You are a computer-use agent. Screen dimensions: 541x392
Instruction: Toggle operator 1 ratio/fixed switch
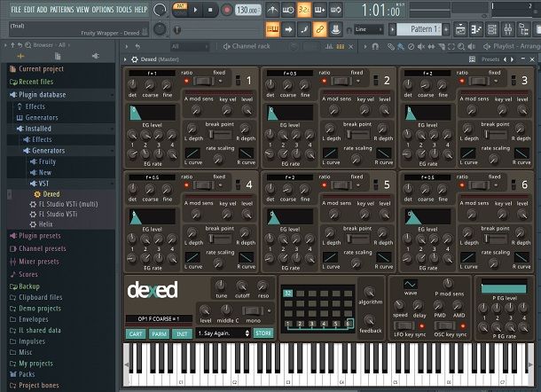click(203, 81)
